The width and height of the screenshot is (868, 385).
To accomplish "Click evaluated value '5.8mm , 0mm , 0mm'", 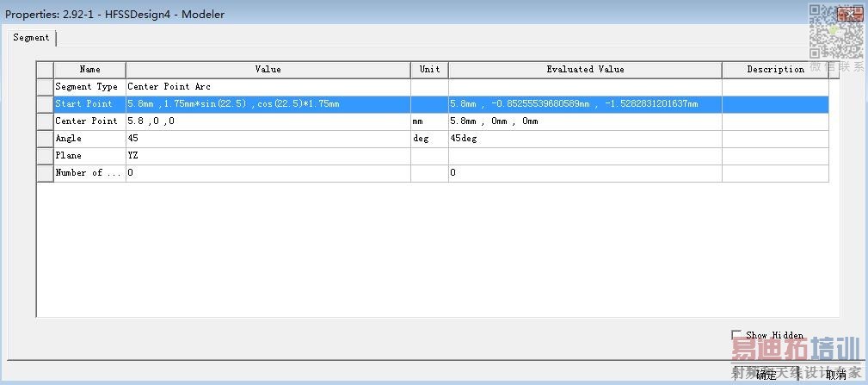I will click(585, 121).
